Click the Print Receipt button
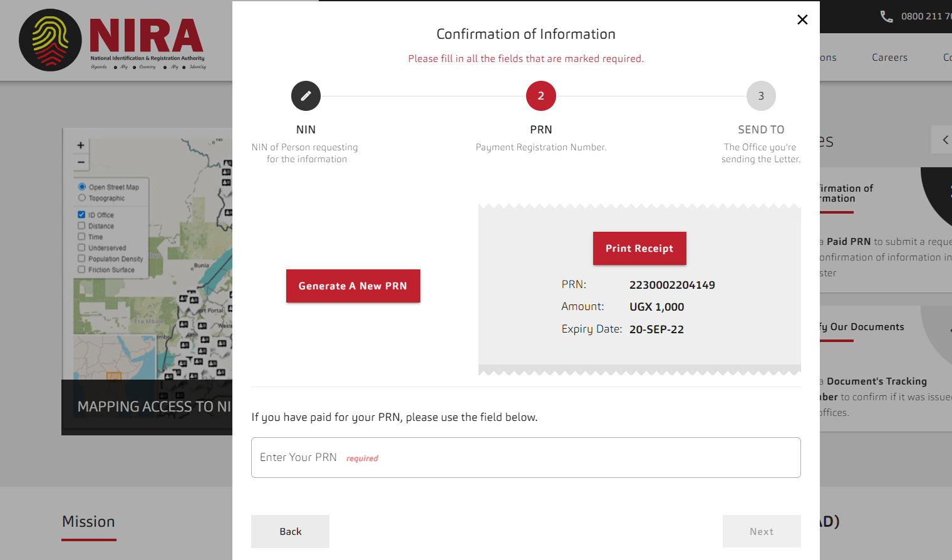Viewport: 952px width, 560px height. [x=639, y=248]
